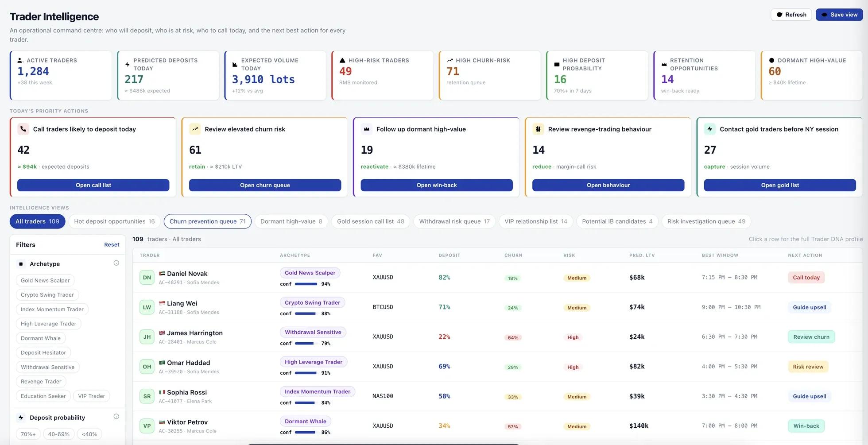Click the Refresh button
Image resolution: width=868 pixels, height=445 pixels.
pyautogui.click(x=791, y=15)
